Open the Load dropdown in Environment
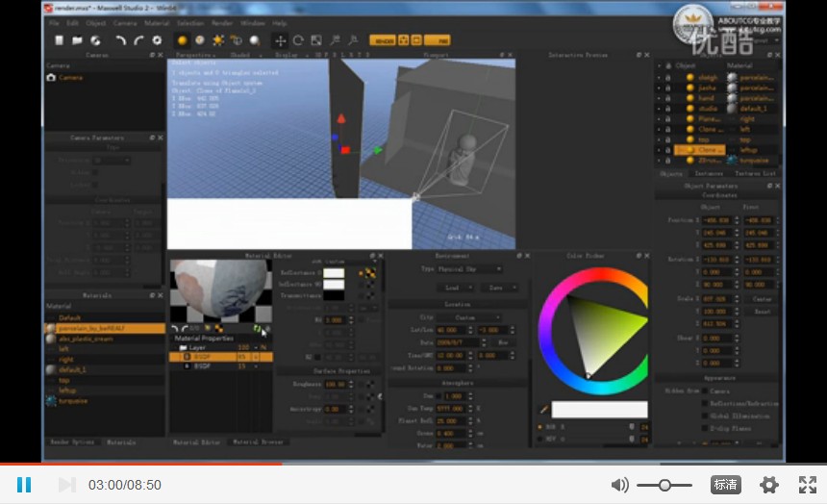 (456, 288)
